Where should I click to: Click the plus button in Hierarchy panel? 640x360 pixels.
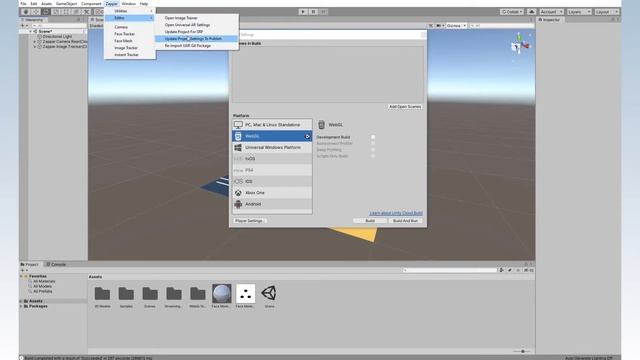[x=23, y=25]
